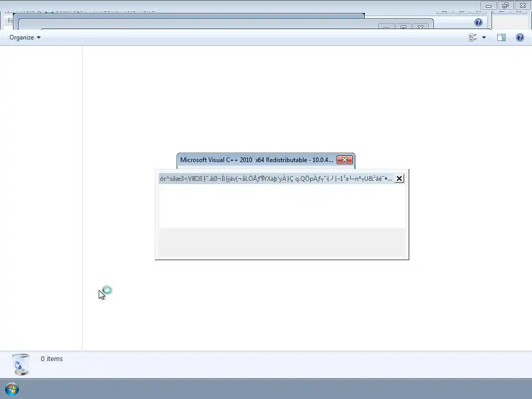Screen dimensions: 532x399
Task: Open Explorer help in the toolbar
Action: (520, 37)
